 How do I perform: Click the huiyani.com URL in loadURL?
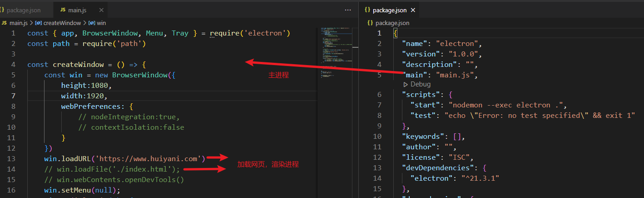coord(150,159)
